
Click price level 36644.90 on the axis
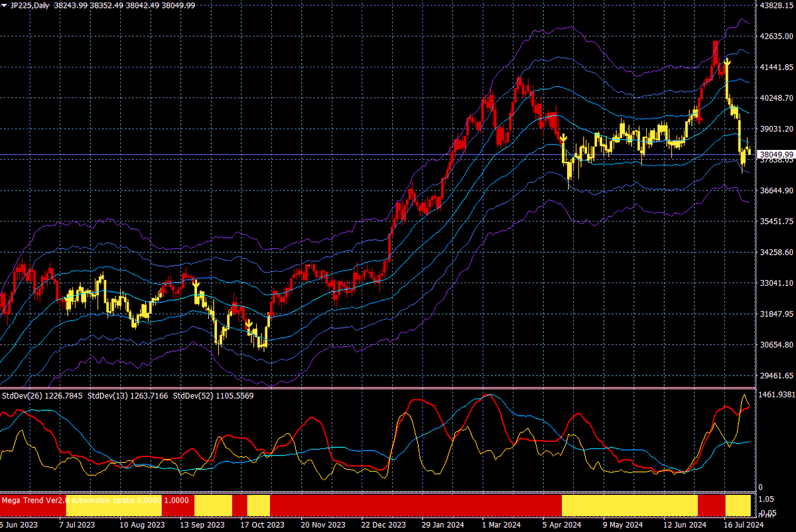775,190
